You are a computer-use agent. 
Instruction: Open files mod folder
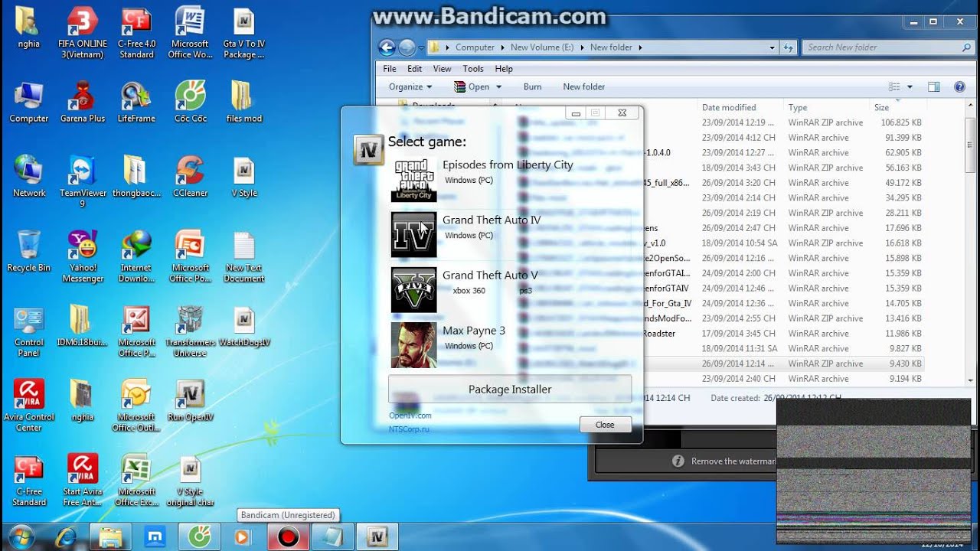(243, 102)
